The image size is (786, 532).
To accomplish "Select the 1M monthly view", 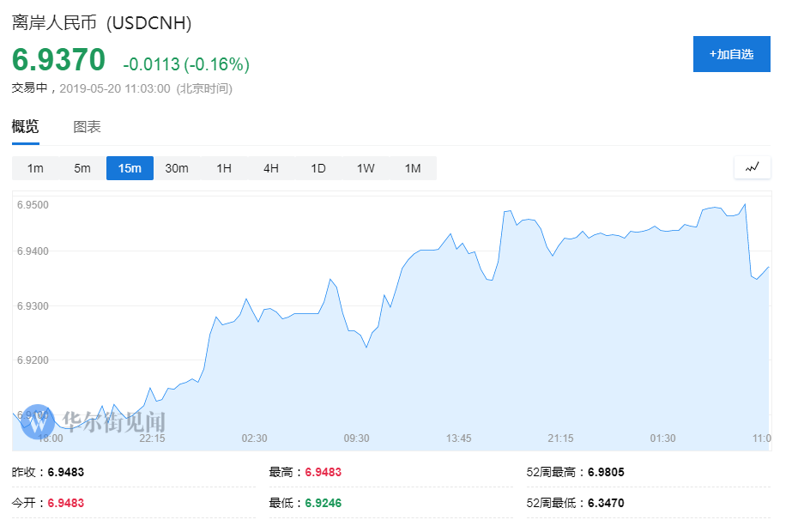I will tap(413, 168).
